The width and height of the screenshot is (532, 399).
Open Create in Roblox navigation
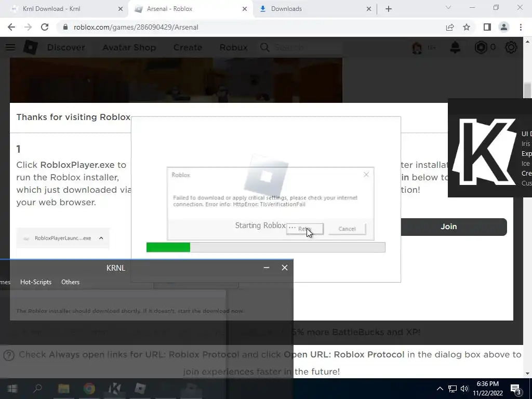(188, 47)
